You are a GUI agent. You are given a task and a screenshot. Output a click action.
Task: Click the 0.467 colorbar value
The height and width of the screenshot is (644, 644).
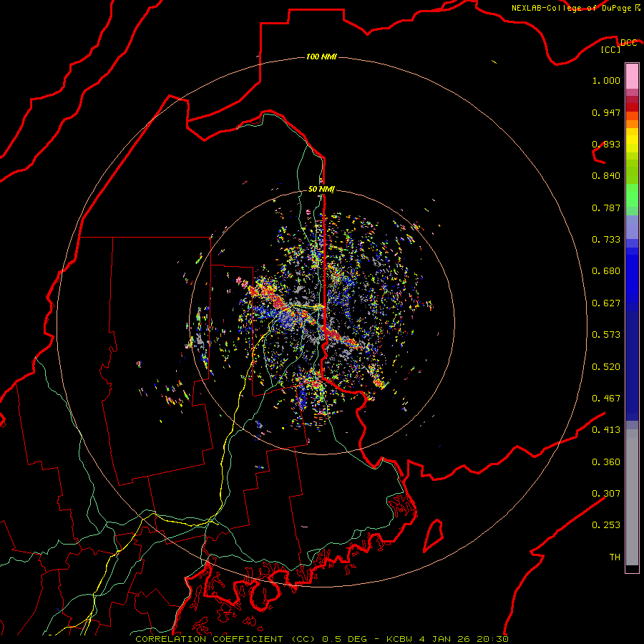point(606,399)
